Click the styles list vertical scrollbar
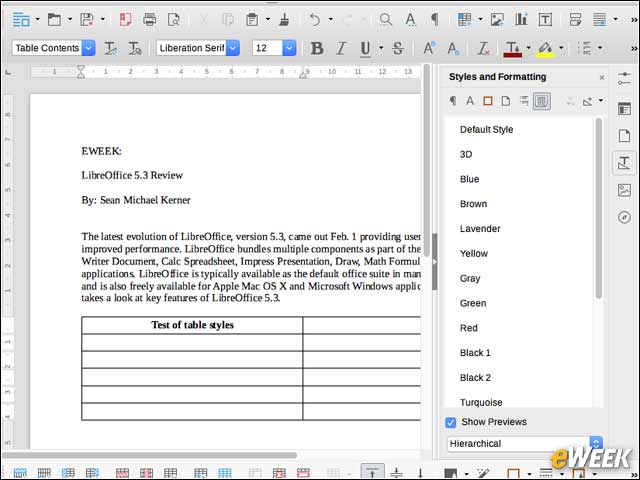The image size is (640, 480). tap(599, 208)
